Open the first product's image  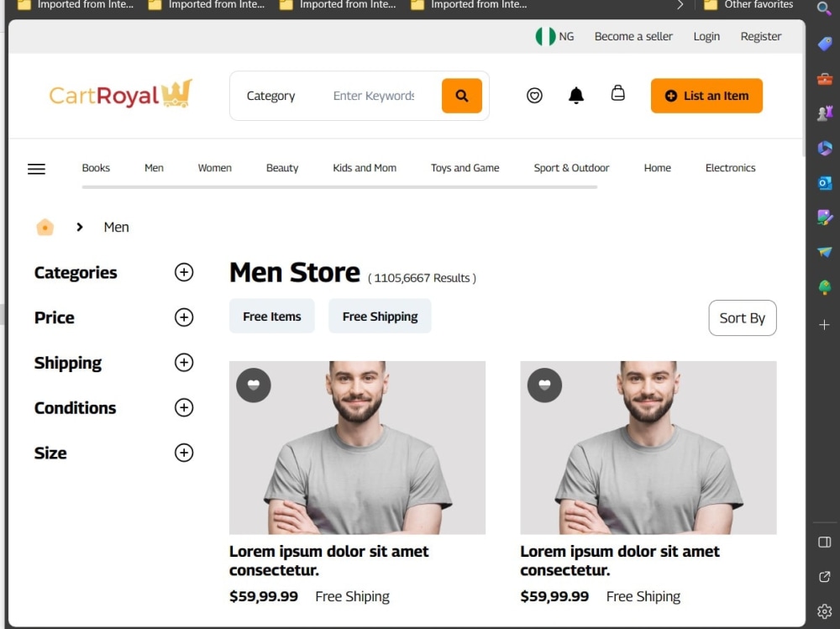coord(357,448)
